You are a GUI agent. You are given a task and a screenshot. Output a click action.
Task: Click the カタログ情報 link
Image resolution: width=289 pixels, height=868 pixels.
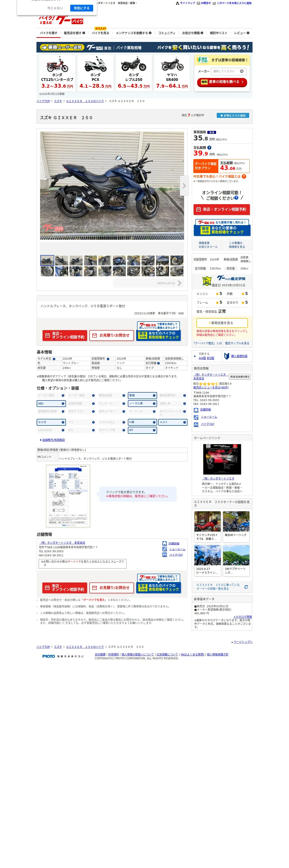pos(242,617)
